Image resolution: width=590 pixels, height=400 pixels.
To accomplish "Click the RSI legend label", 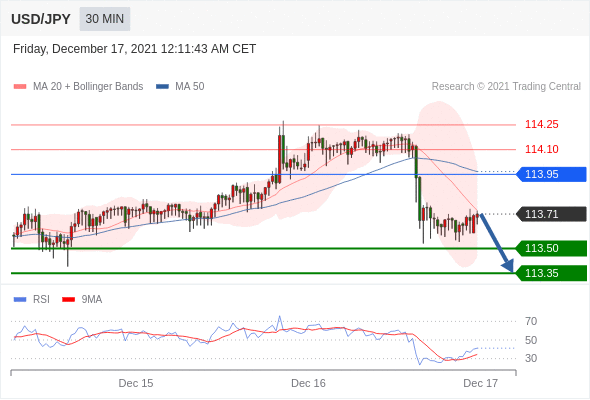I will [41, 300].
